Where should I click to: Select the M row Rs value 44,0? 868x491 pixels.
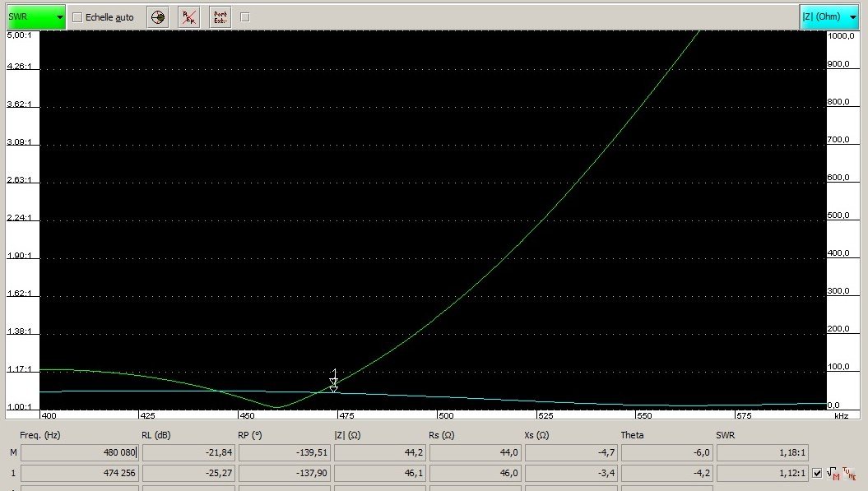[476, 453]
